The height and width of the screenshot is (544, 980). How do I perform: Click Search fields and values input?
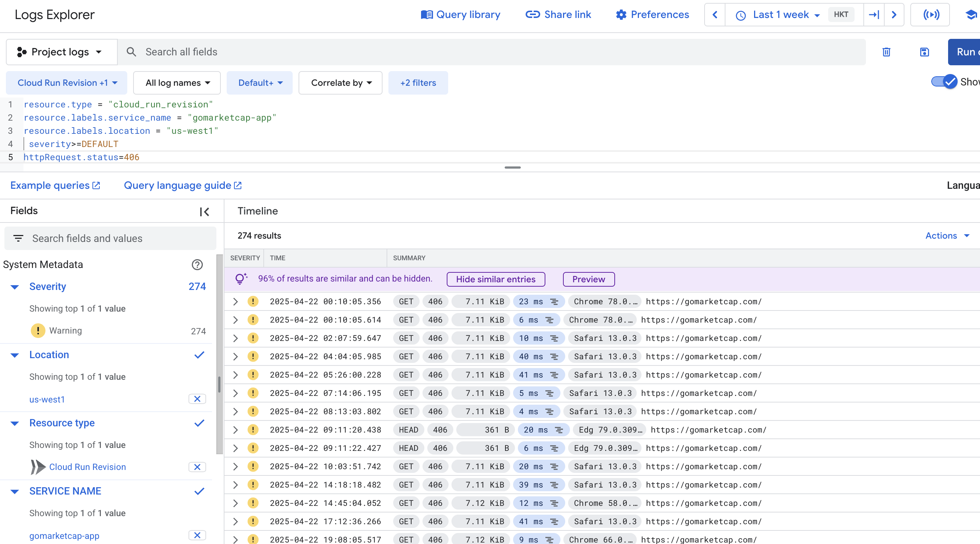(x=110, y=238)
